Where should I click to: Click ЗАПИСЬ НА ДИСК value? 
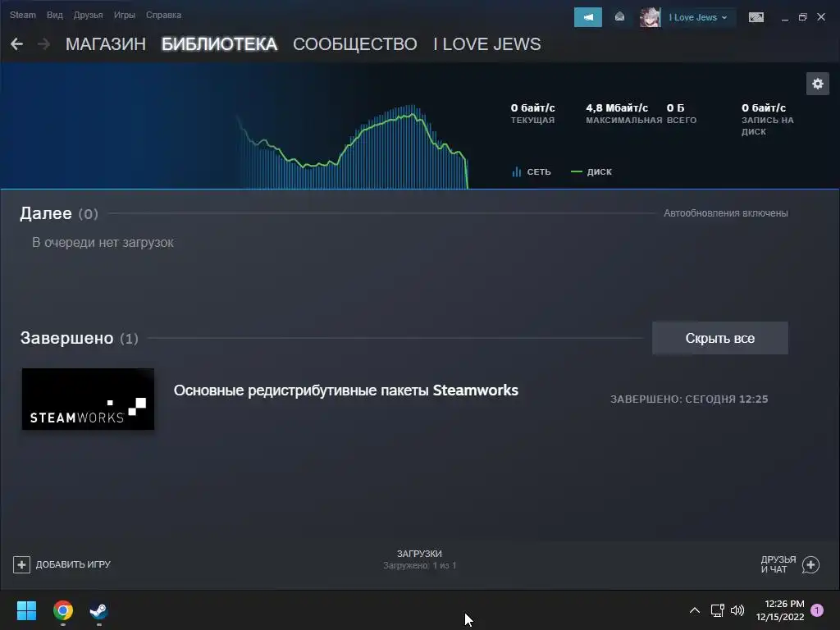coord(768,120)
